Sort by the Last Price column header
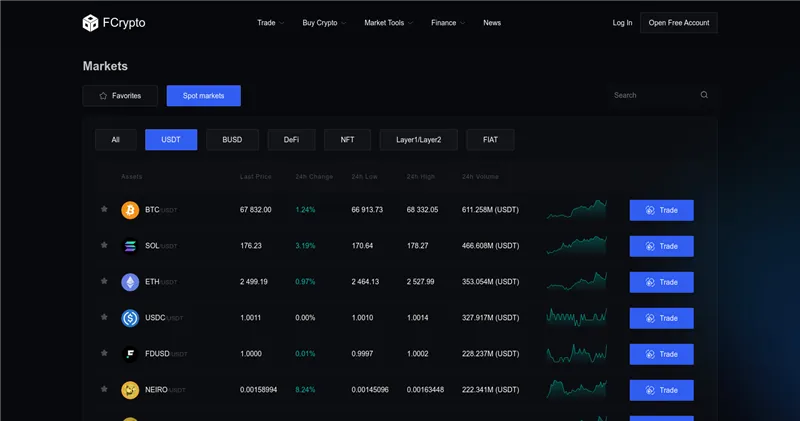The image size is (800, 421). tap(256, 177)
